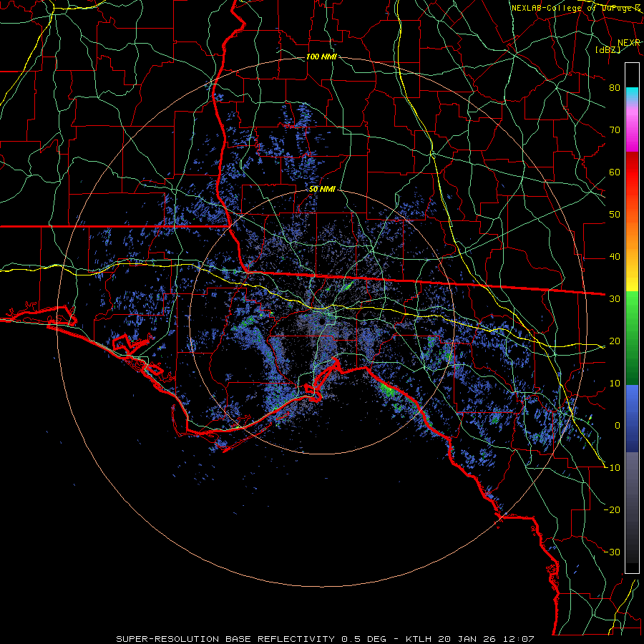Click the 50 NMI range ring label
The image size is (644, 644).
point(322,190)
